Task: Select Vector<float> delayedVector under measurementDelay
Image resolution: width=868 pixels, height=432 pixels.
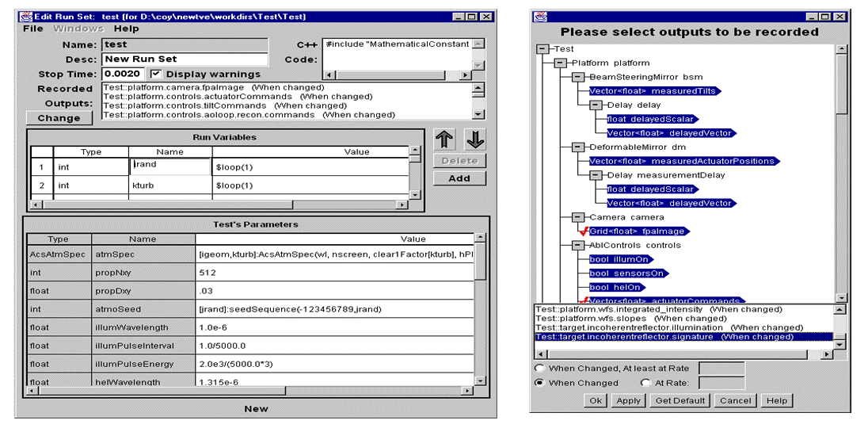Action: (x=672, y=203)
